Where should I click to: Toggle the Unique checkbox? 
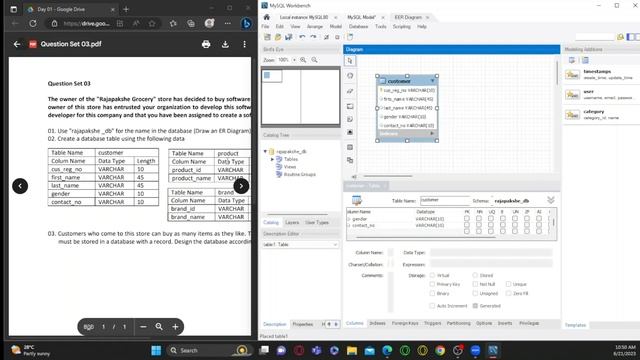pos(508,284)
